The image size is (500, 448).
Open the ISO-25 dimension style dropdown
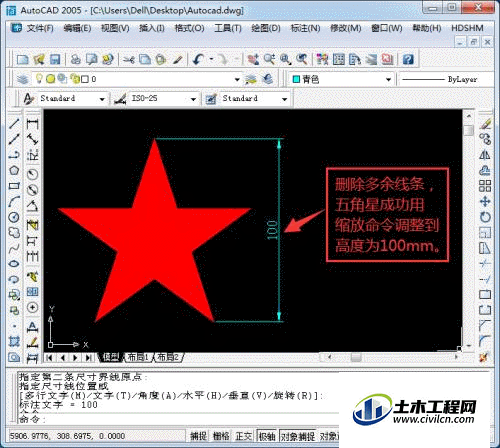pyautogui.click(x=193, y=99)
